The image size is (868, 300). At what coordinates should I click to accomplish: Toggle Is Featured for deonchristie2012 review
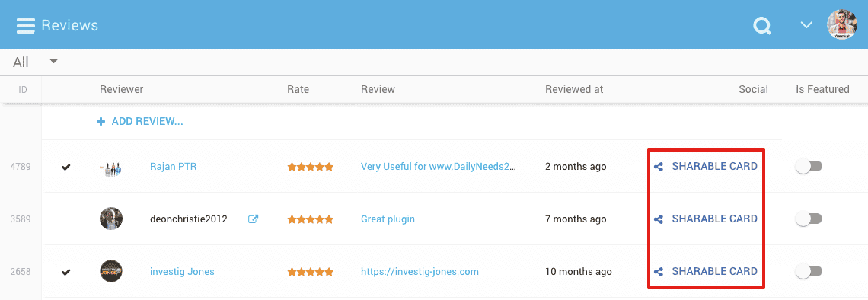coord(809,219)
